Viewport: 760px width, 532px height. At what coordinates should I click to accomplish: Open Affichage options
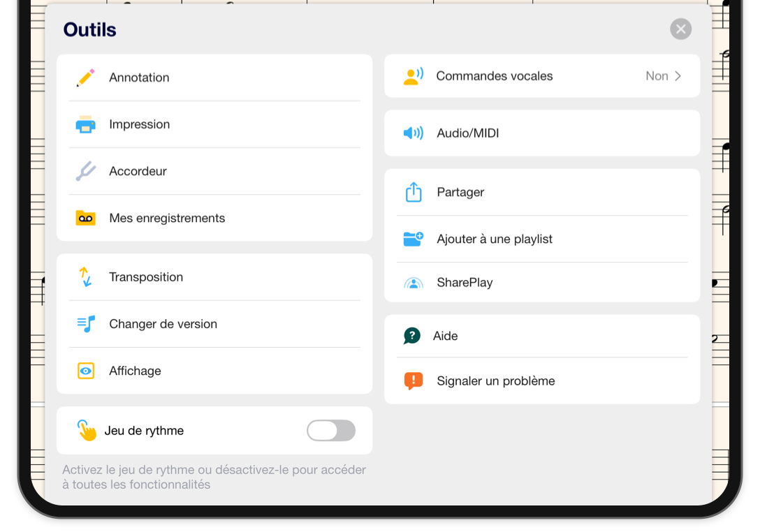[x=214, y=371]
